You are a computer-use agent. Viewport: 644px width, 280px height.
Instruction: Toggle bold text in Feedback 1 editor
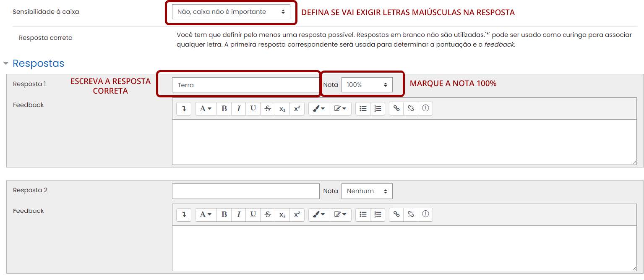pos(224,108)
